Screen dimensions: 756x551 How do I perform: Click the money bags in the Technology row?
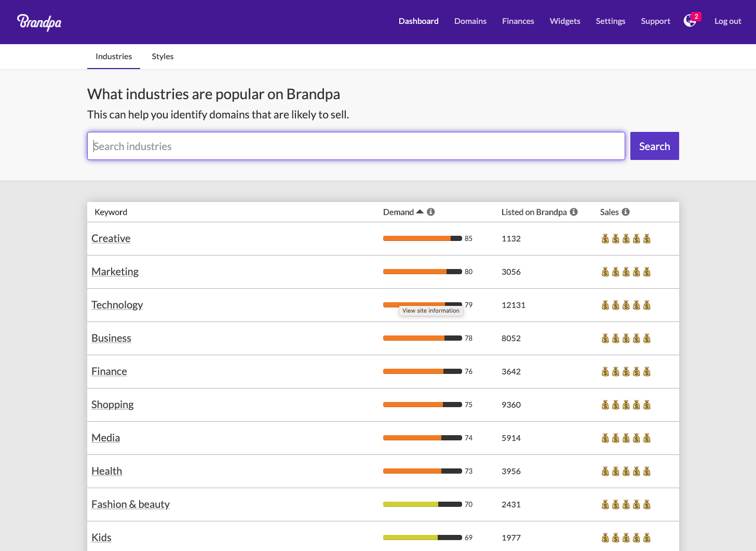point(626,305)
